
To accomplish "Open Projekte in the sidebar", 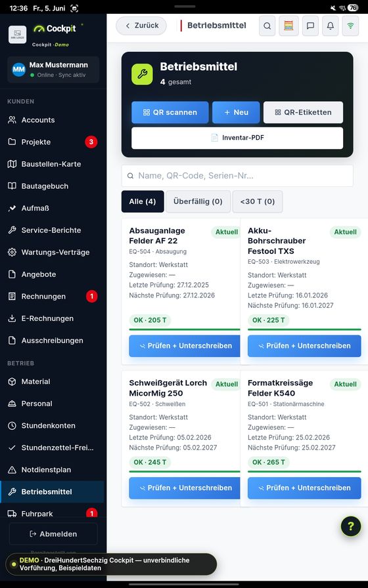I will tap(52, 142).
